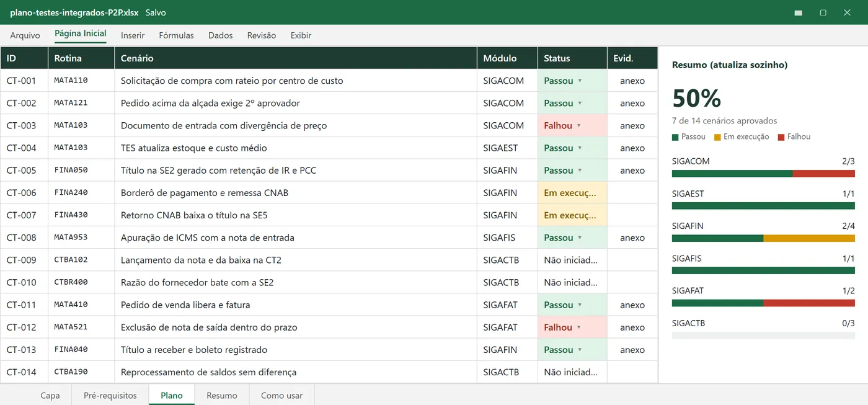Open Status dropdown for CT-011
868x405 pixels.
[580, 305]
